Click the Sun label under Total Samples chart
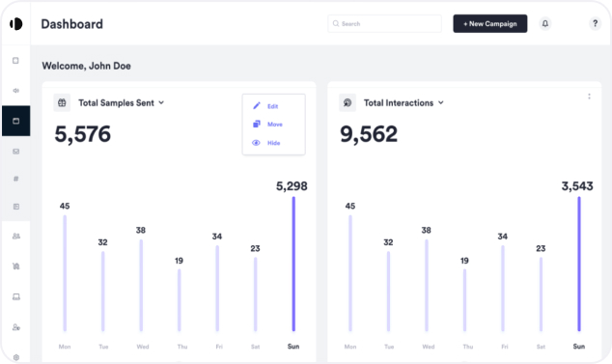This screenshot has width=612, height=364. (x=293, y=347)
